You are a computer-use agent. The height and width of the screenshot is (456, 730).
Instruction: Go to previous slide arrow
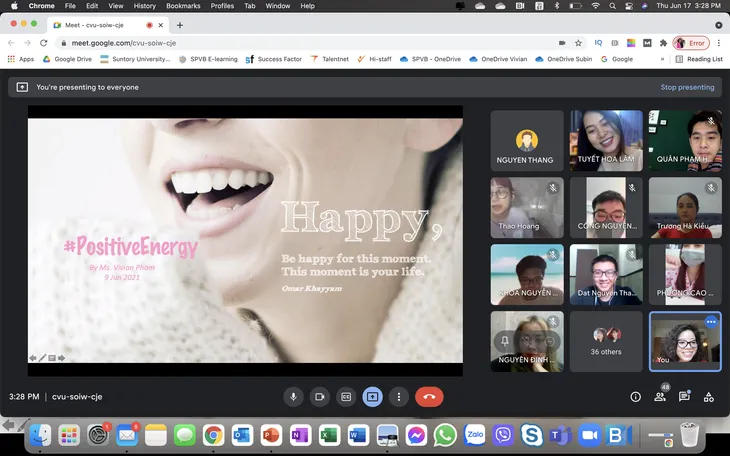point(33,358)
